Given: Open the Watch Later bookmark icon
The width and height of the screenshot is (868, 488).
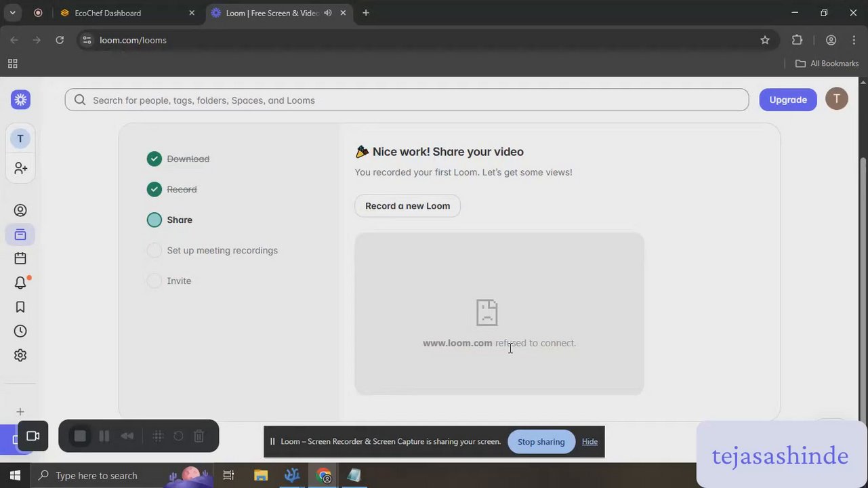Looking at the screenshot, I should tap(20, 307).
